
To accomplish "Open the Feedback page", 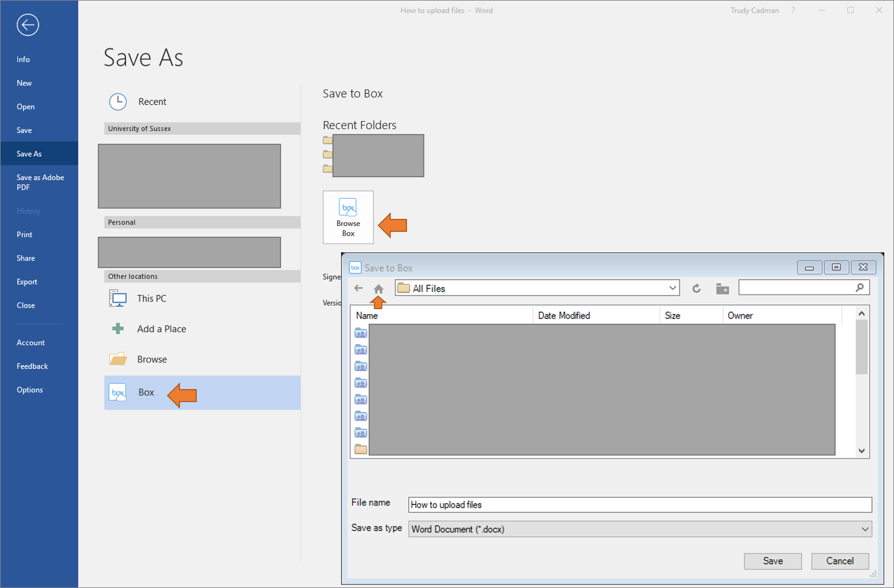I will click(32, 366).
